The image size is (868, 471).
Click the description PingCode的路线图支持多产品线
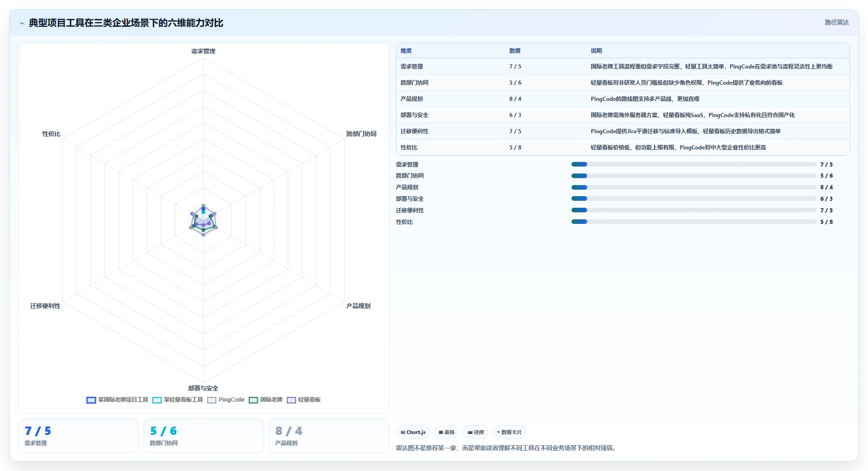click(x=645, y=99)
